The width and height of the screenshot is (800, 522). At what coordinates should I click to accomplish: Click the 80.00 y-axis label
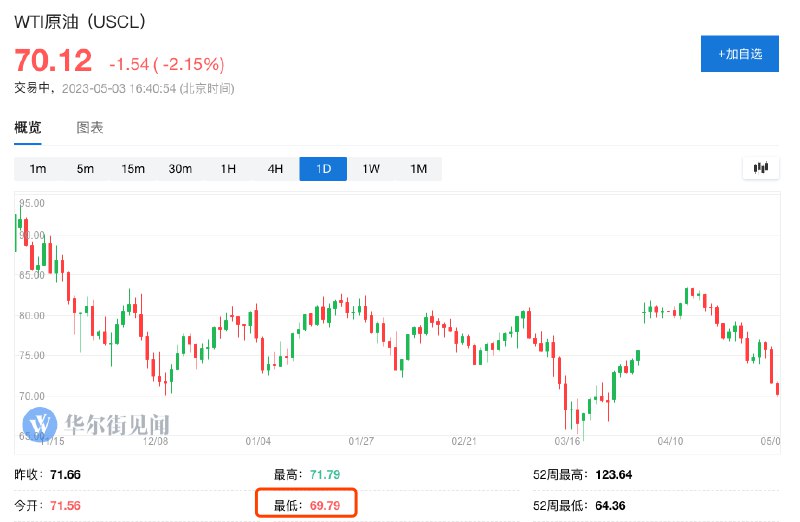click(32, 315)
